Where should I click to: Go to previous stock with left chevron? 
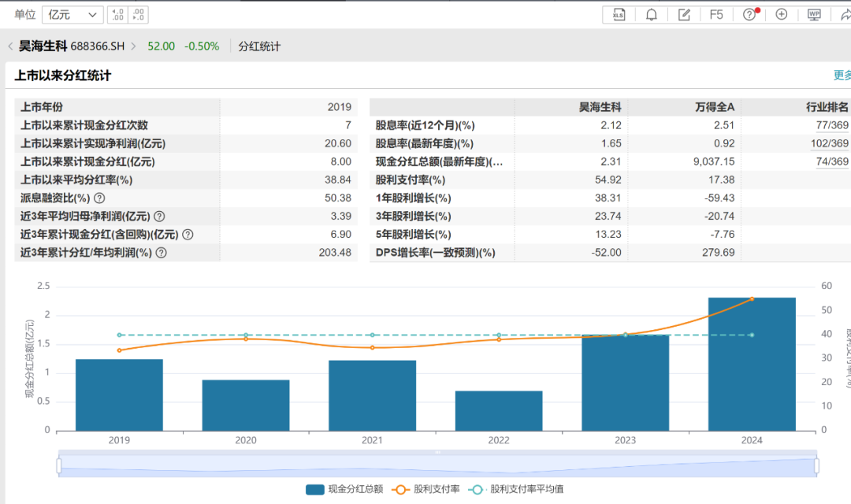coord(9,46)
